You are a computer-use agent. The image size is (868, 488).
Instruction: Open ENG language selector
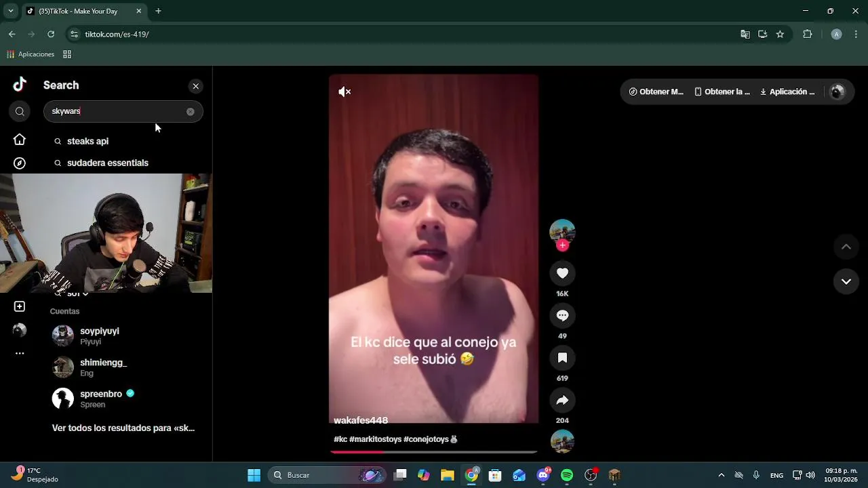pyautogui.click(x=776, y=475)
